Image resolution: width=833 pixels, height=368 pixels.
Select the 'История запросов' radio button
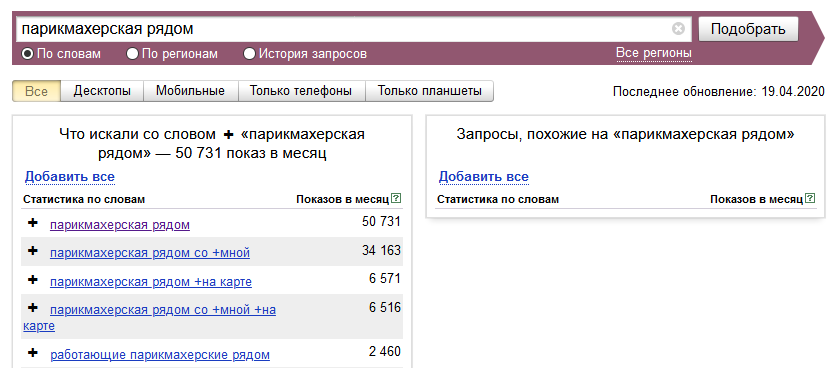pos(249,54)
